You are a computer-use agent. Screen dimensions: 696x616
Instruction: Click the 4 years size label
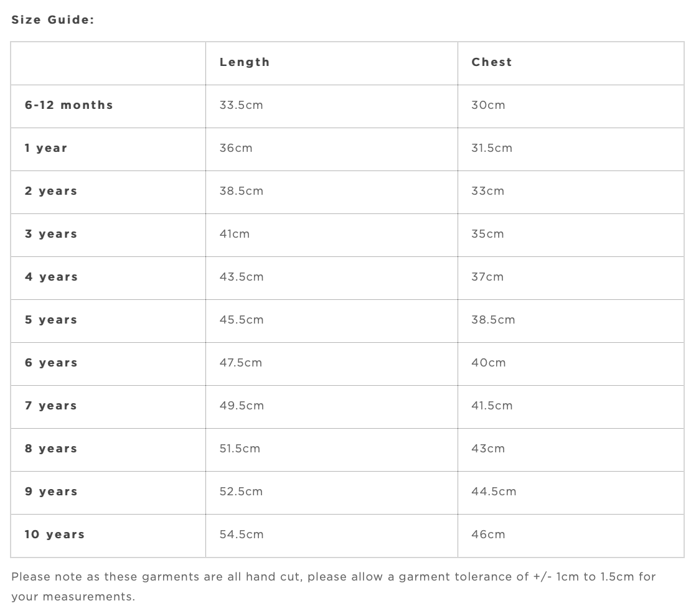point(51,277)
